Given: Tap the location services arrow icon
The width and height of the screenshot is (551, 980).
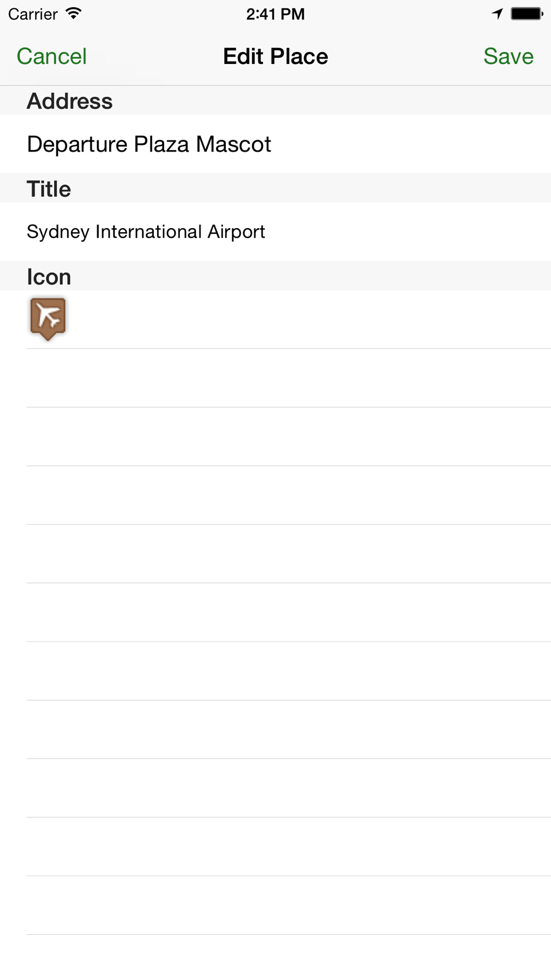Looking at the screenshot, I should (497, 14).
